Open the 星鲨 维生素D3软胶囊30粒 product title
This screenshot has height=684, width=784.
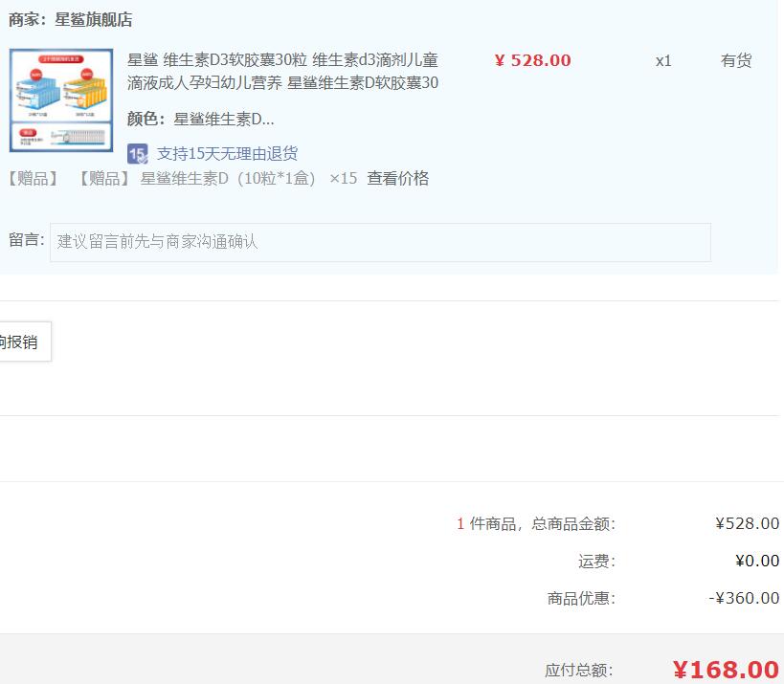pos(282,71)
